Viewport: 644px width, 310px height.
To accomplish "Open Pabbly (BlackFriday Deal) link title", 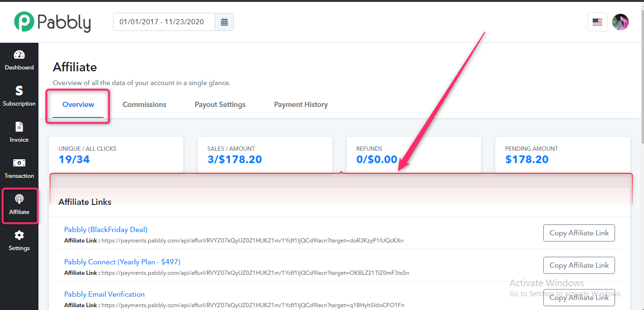I will tap(106, 230).
